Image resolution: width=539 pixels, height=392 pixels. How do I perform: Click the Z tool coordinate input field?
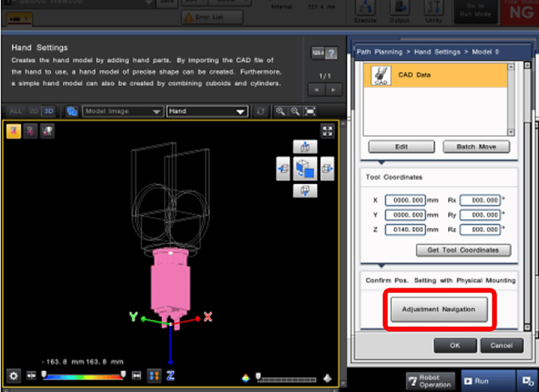tap(405, 229)
